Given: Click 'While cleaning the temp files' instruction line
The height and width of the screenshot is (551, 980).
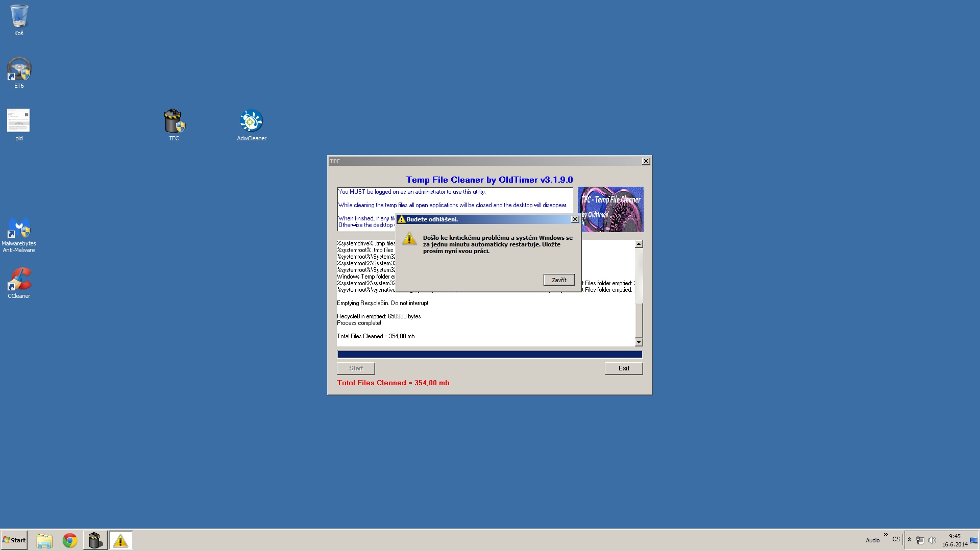Looking at the screenshot, I should pyautogui.click(x=453, y=205).
